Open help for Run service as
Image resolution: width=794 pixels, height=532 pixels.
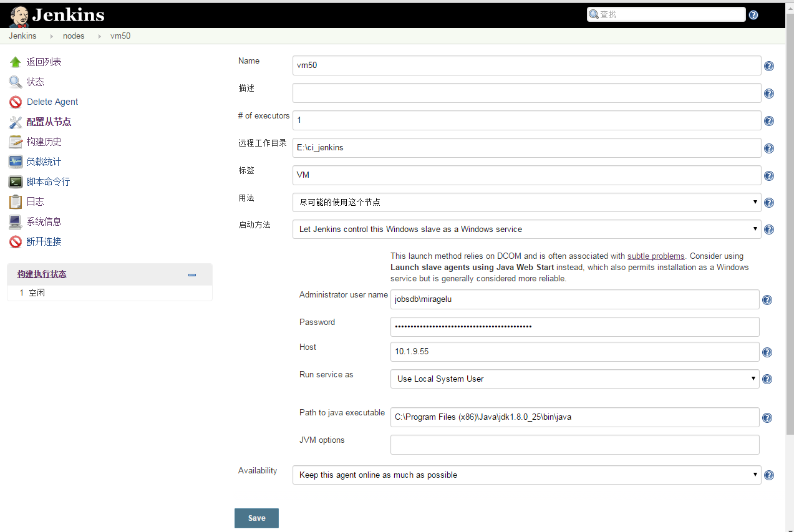(x=767, y=379)
